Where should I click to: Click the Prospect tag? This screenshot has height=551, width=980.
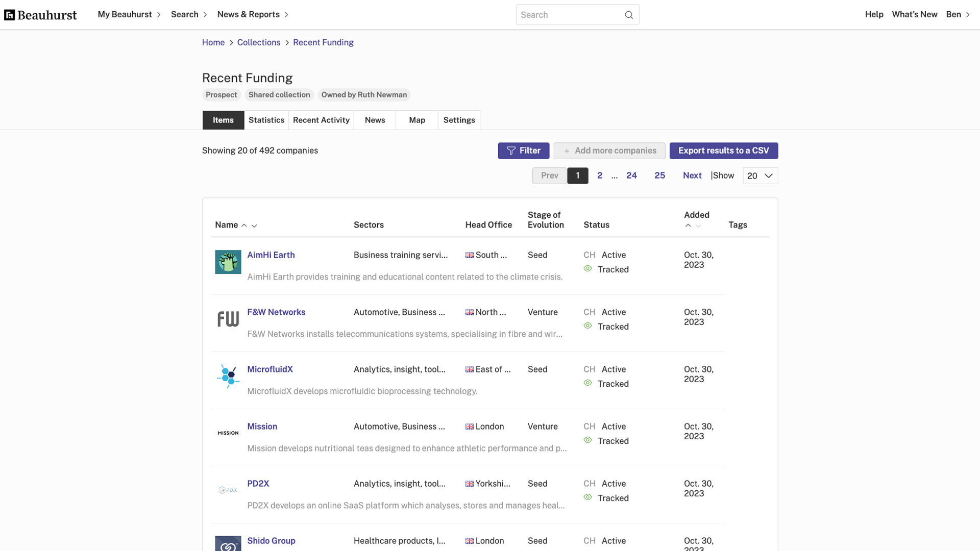[222, 95]
